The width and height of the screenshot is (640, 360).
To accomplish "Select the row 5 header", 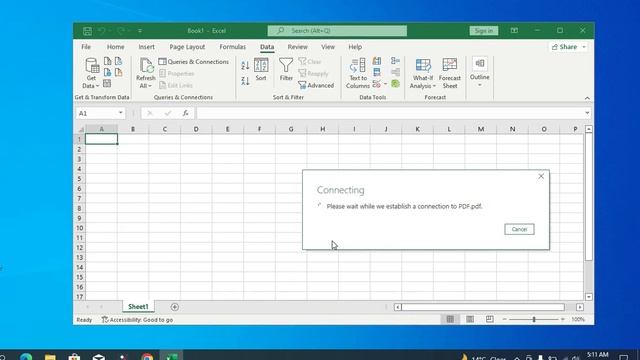I will [x=80, y=179].
